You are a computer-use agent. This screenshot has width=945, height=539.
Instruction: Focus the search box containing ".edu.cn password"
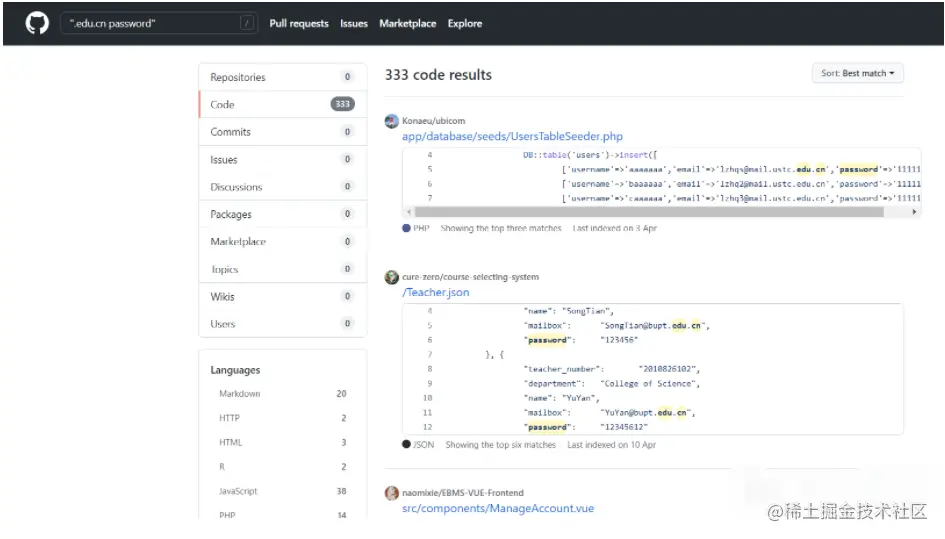tap(159, 24)
